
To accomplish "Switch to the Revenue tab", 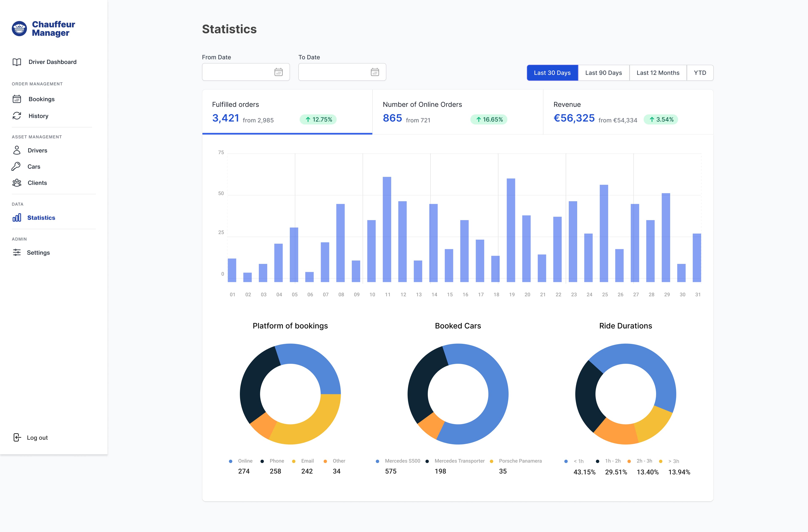I will (628, 112).
